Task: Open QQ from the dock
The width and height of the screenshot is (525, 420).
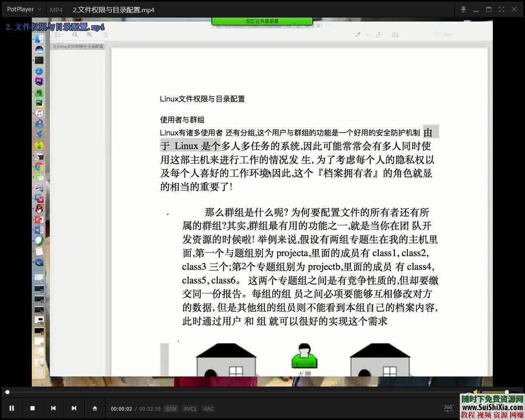Action: coord(39,209)
